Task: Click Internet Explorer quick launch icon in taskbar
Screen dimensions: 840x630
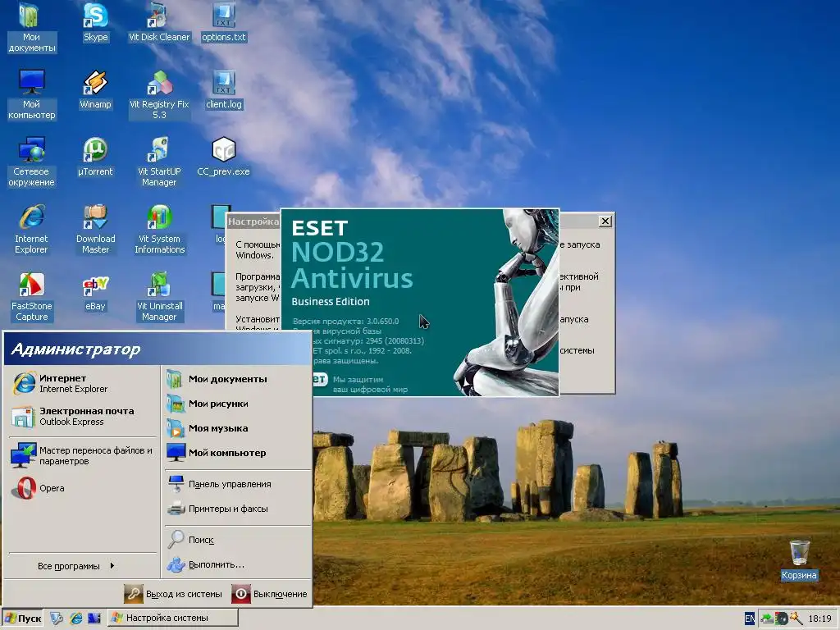Action: pos(76,619)
